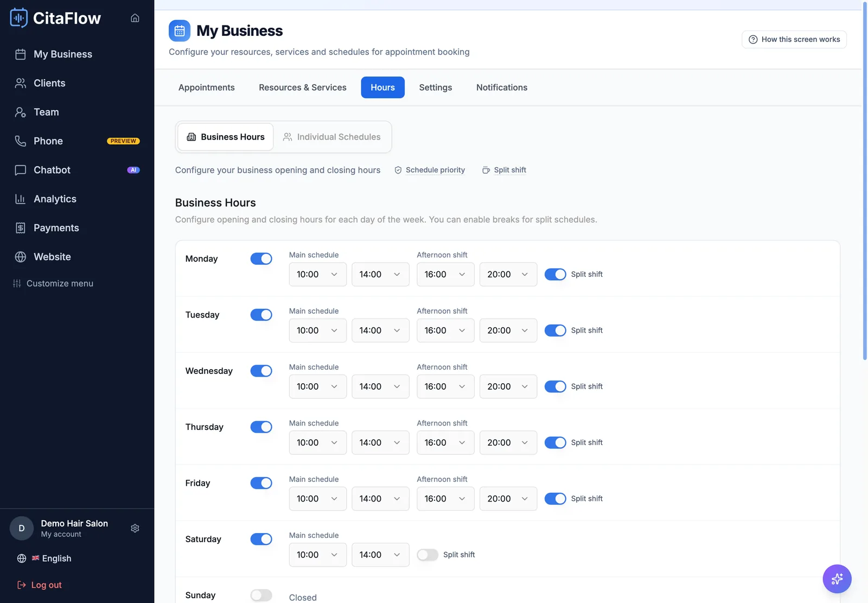Open Saturday main schedule end 14:00 dropdown
The image size is (868, 603).
[380, 555]
